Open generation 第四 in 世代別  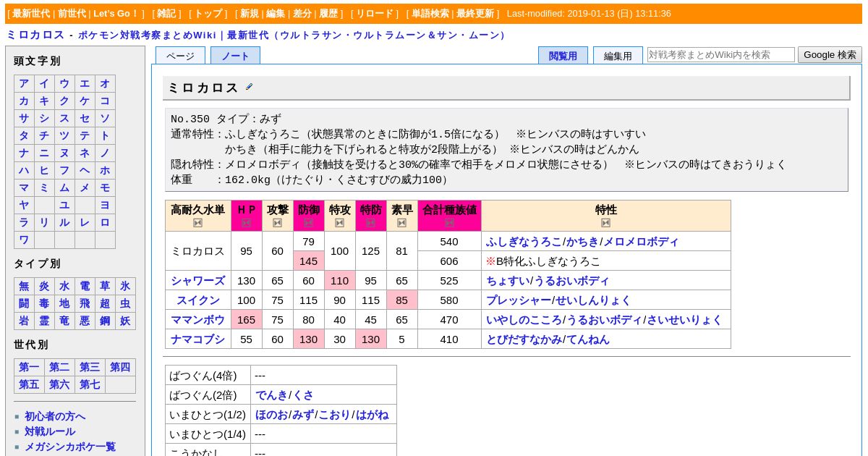point(120,367)
